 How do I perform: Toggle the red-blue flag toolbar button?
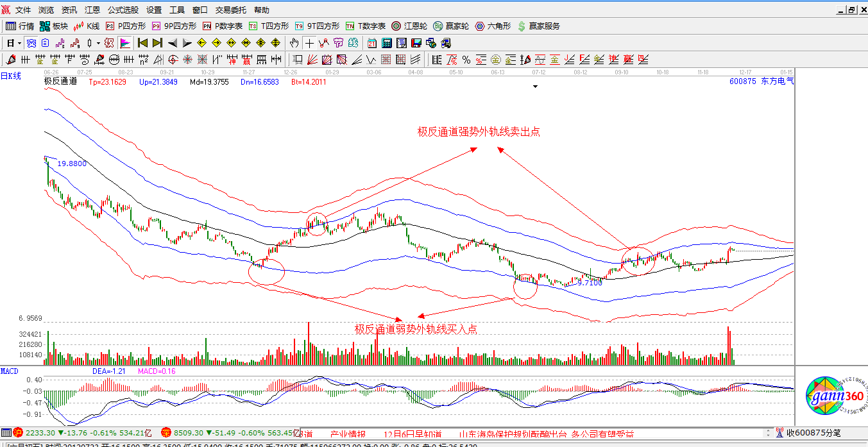(125, 43)
